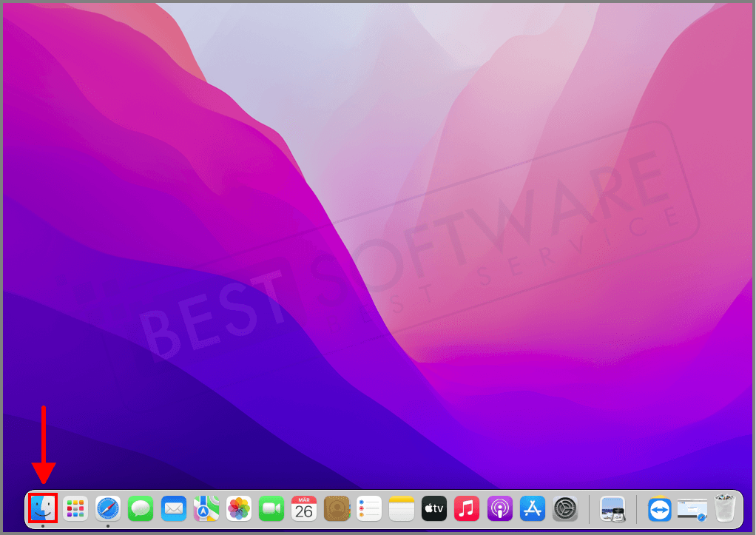The image size is (756, 535).
Task: Open the Music app
Action: click(x=466, y=508)
